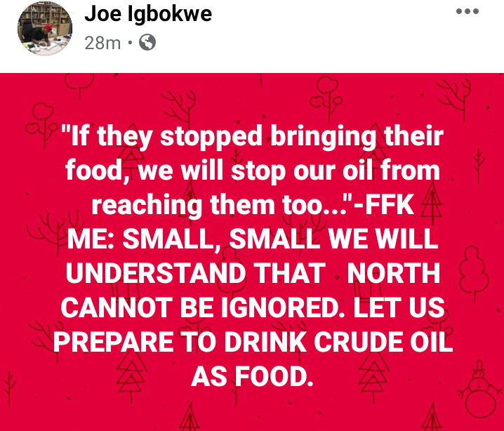Screen dimensions: 504x431
Task: Click the 'ME: SMALL, SMALL WE WILL' line
Action: click(253, 239)
